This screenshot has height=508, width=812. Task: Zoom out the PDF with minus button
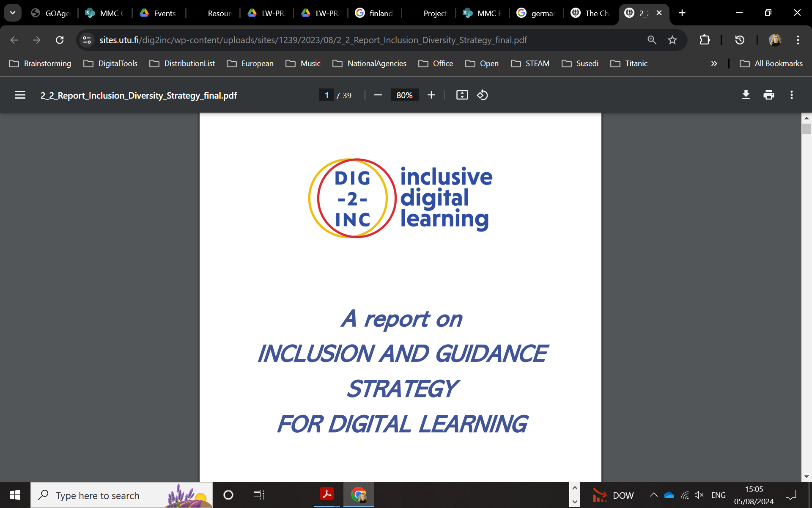(378, 95)
